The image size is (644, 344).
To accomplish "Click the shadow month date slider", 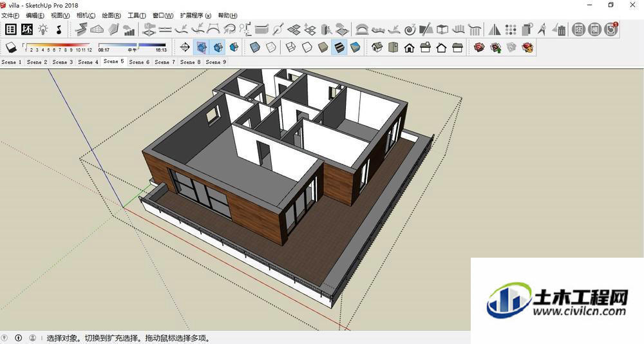I will [57, 47].
